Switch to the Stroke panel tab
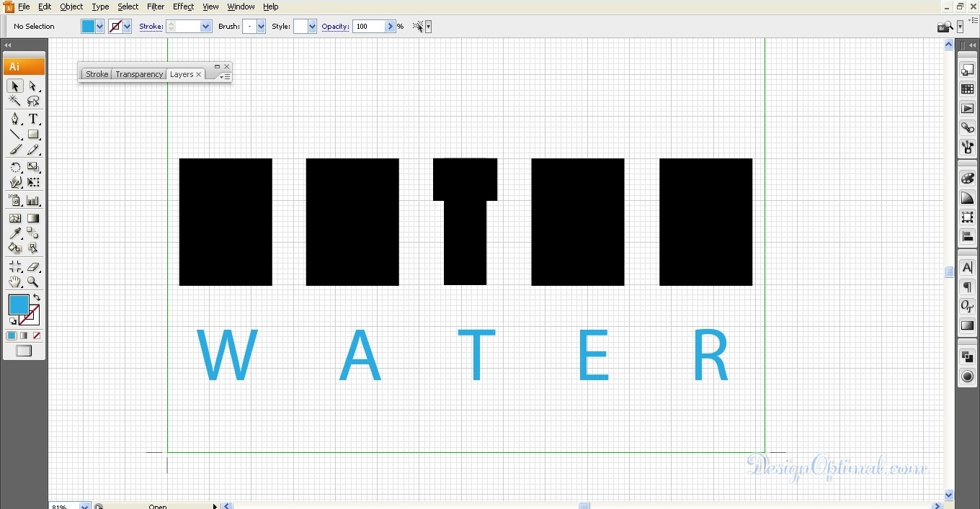Image resolution: width=980 pixels, height=509 pixels. tap(97, 74)
